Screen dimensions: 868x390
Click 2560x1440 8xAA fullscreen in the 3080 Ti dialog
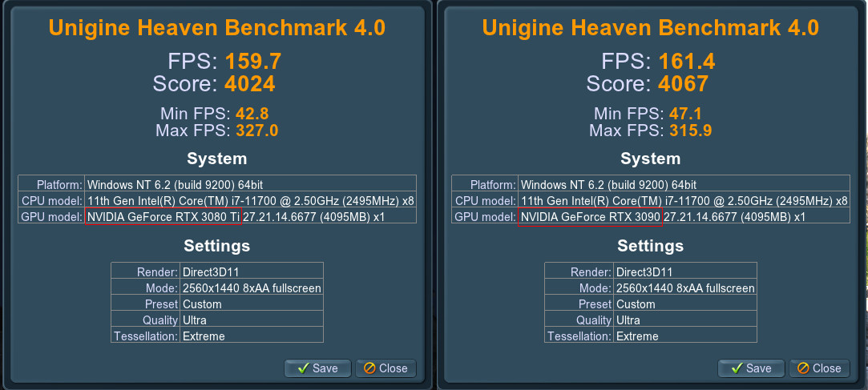point(252,288)
